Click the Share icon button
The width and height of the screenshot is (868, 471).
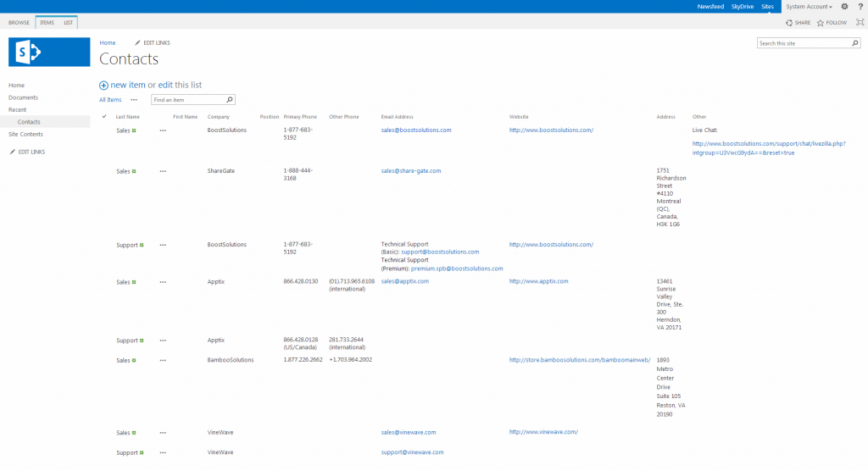click(798, 23)
